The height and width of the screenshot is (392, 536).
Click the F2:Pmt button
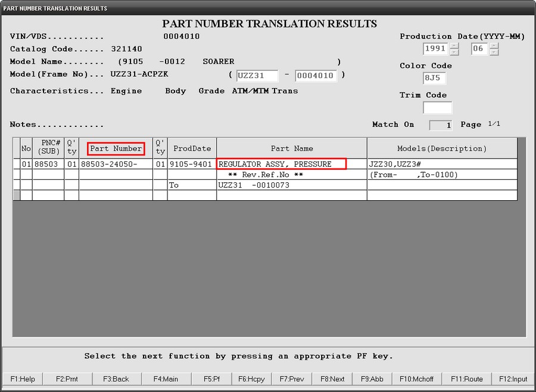pyautogui.click(x=67, y=379)
